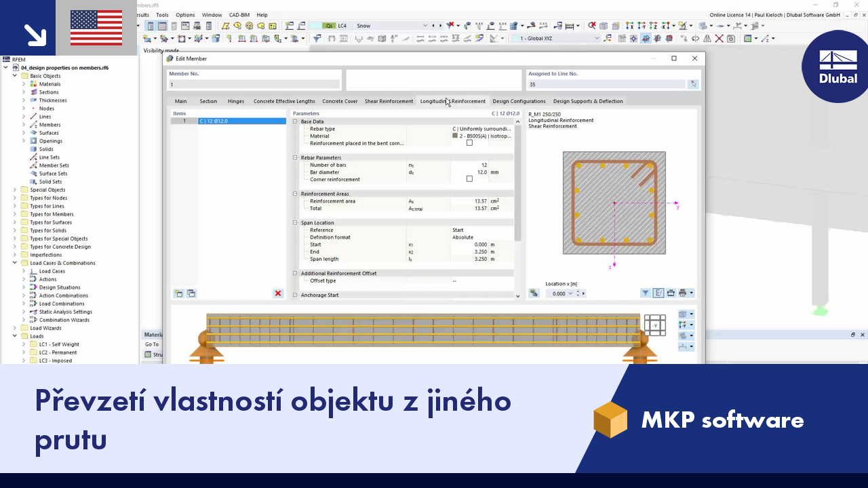The image size is (868, 488).
Task: Click the cancel-selection magnifier icon in toolbar
Action: 592,26
